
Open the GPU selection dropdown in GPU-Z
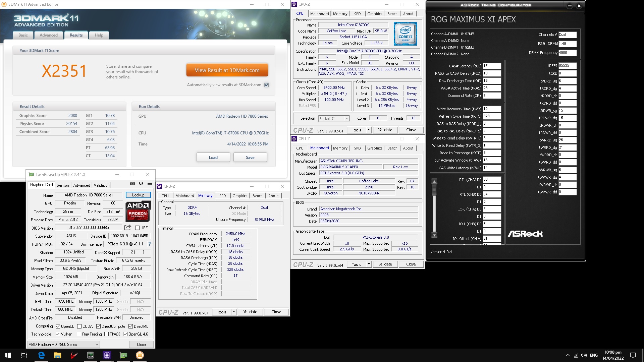click(x=63, y=344)
